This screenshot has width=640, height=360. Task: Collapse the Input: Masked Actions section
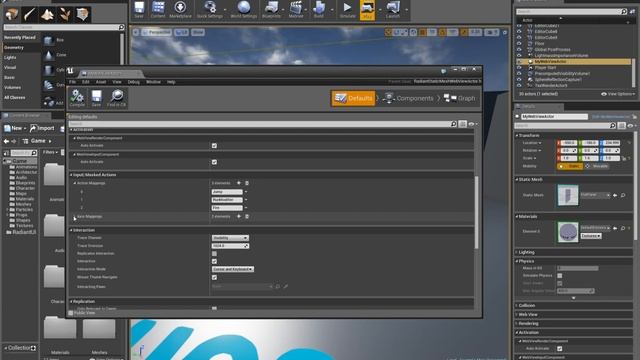(71, 175)
